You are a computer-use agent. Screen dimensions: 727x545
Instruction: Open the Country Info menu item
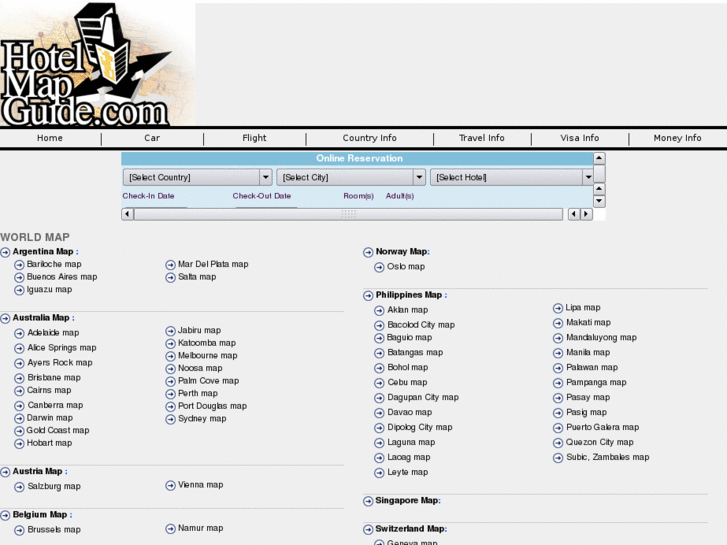tap(370, 138)
